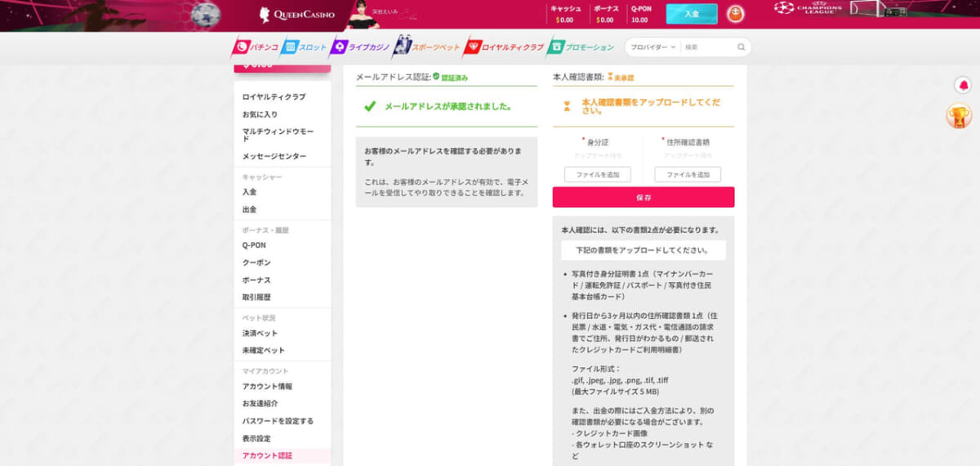Click the 身分証 label
The width and height of the screenshot is (980, 466).
(x=599, y=141)
